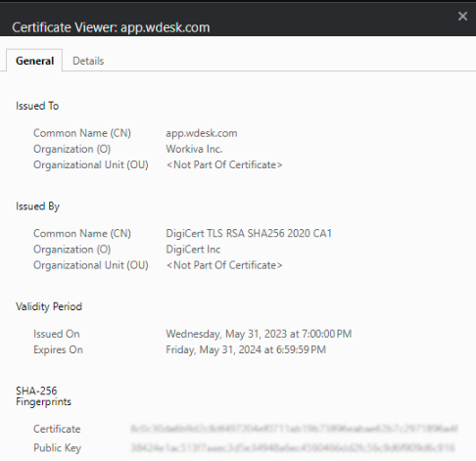Switch to the Details tab
The image size is (476, 461).
point(88,61)
